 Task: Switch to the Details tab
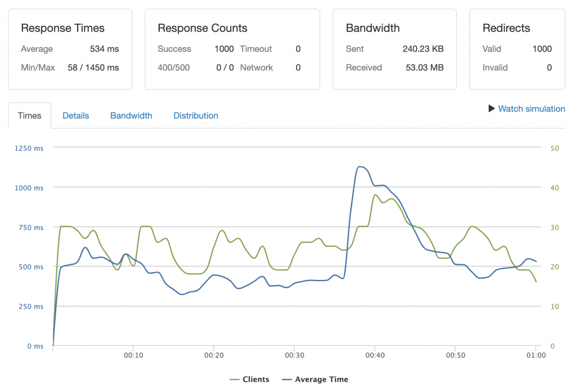point(76,116)
